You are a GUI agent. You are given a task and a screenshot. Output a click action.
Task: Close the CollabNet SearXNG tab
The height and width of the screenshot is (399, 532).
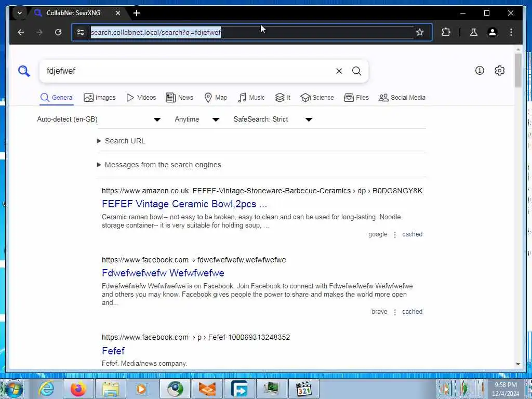[118, 13]
